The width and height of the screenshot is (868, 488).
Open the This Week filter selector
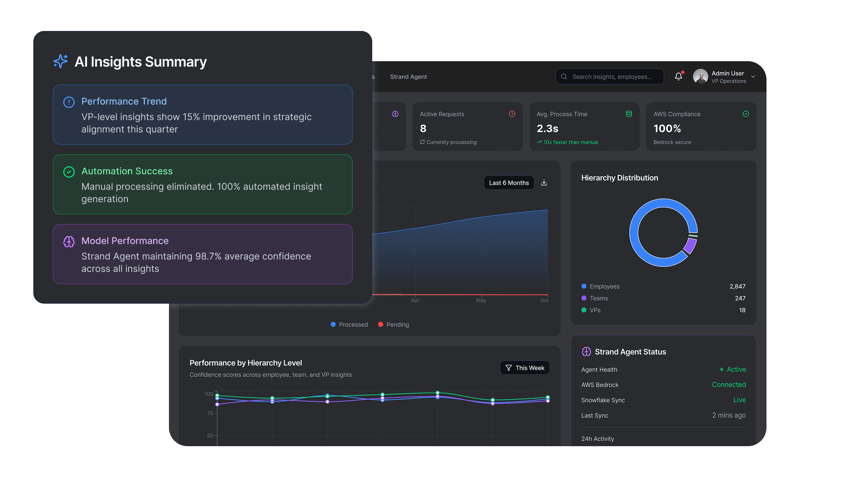pos(525,368)
